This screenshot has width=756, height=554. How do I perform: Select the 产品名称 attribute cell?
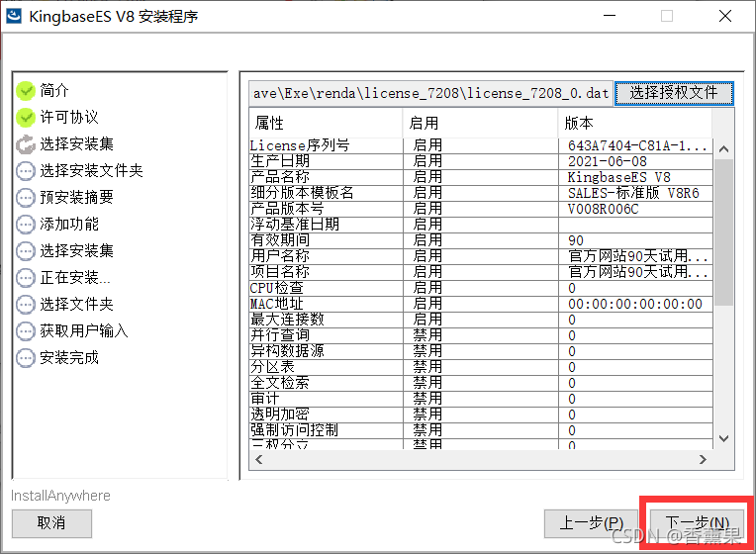tap(326, 177)
